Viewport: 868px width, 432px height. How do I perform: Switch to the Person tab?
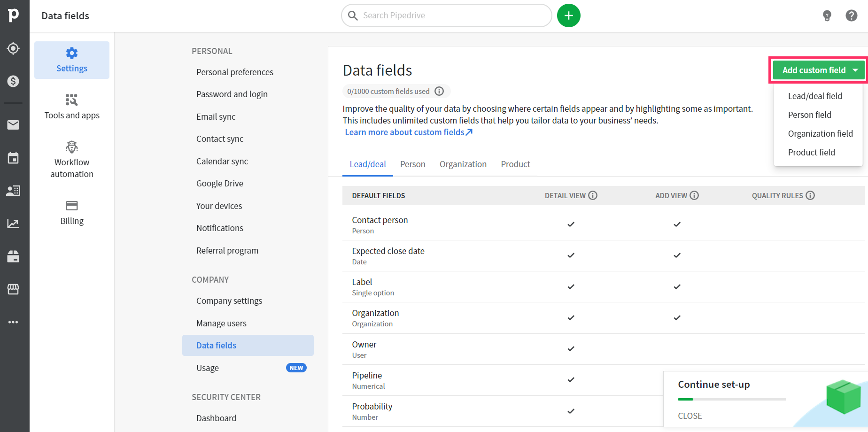pyautogui.click(x=412, y=164)
